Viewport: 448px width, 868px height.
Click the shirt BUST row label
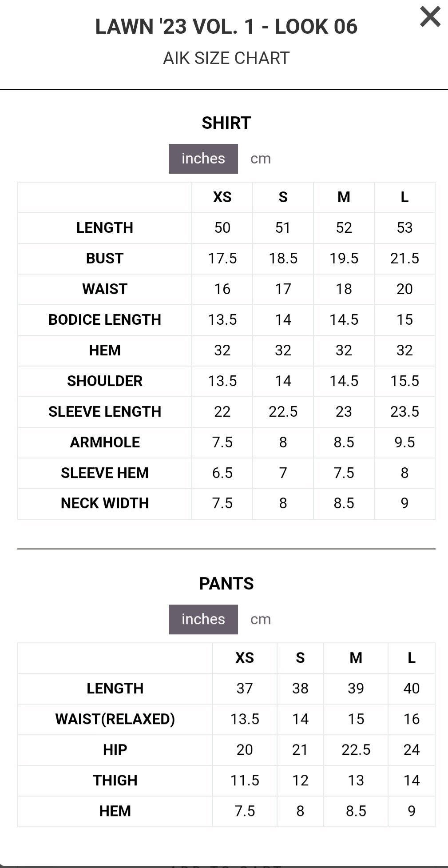coord(105,259)
